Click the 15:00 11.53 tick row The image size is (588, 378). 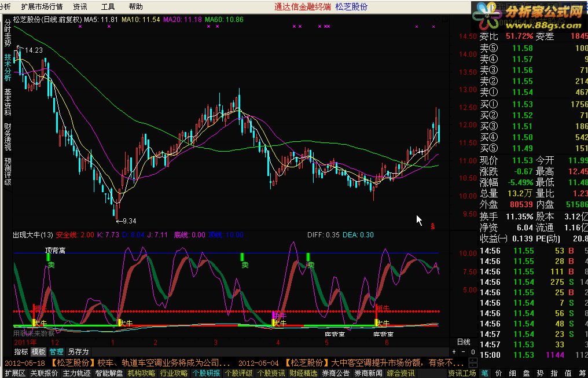(x=534, y=355)
